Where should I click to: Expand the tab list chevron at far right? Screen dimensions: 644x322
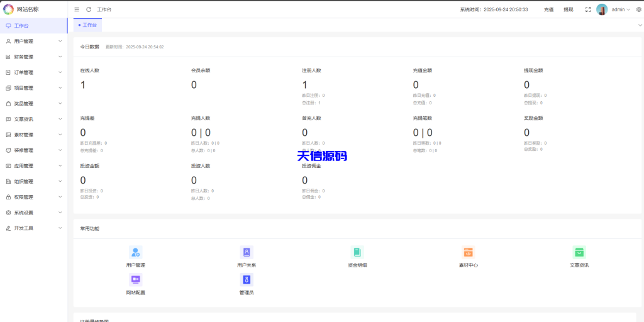(640, 25)
